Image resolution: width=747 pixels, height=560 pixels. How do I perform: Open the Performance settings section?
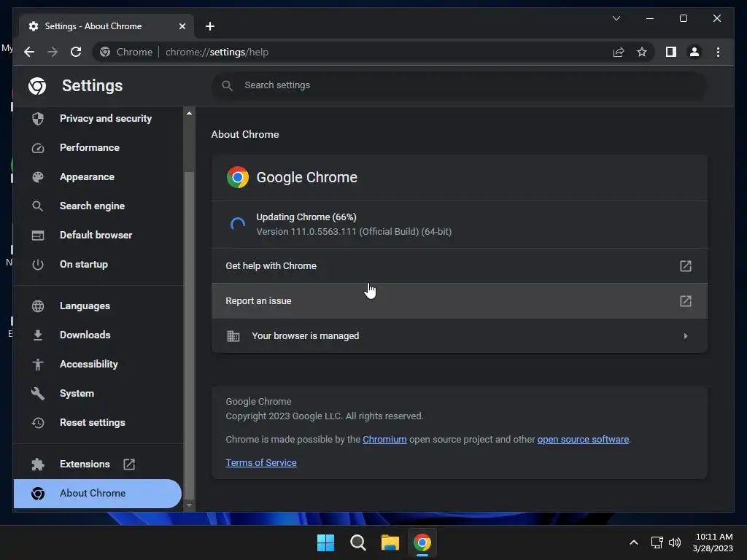point(90,147)
